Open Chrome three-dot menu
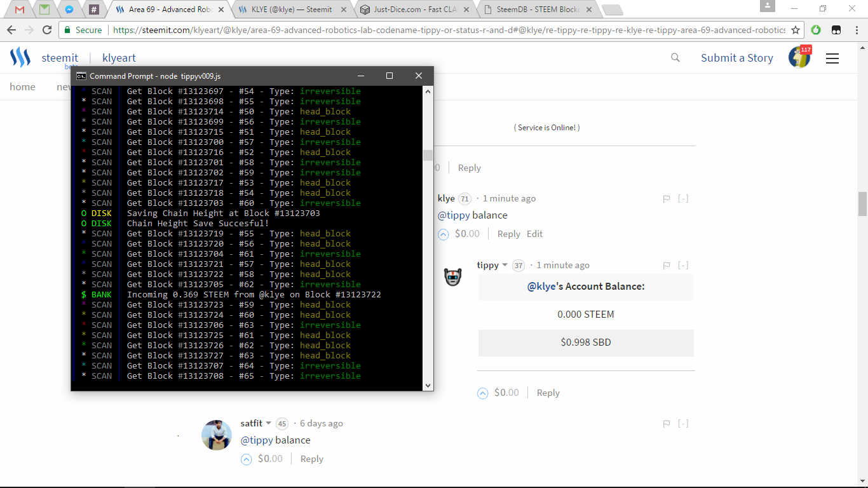Viewport: 868px width, 488px height. (855, 30)
